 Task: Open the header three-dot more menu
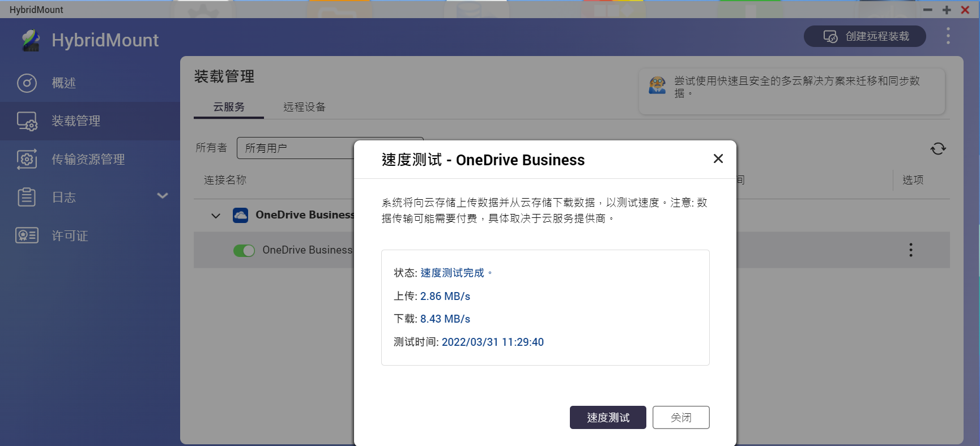[948, 36]
